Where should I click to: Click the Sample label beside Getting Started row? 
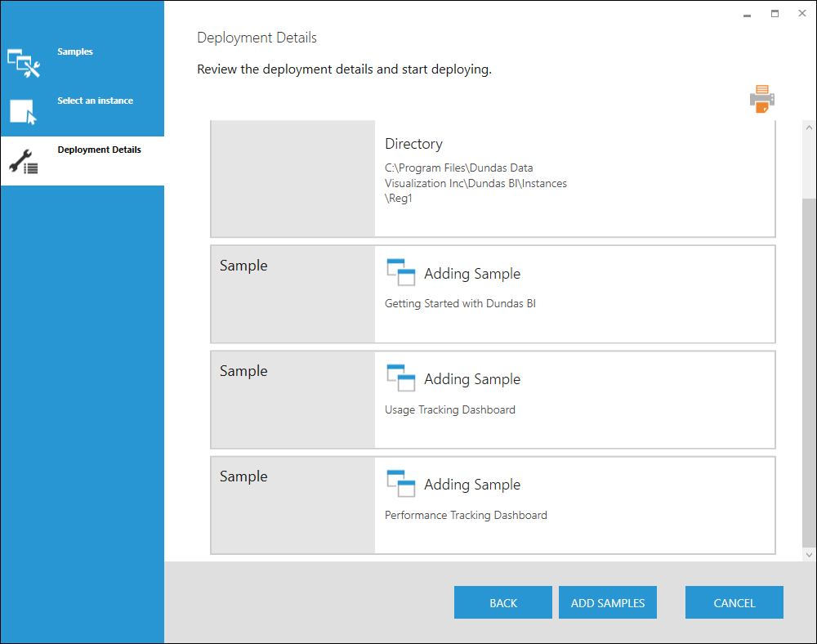243,266
